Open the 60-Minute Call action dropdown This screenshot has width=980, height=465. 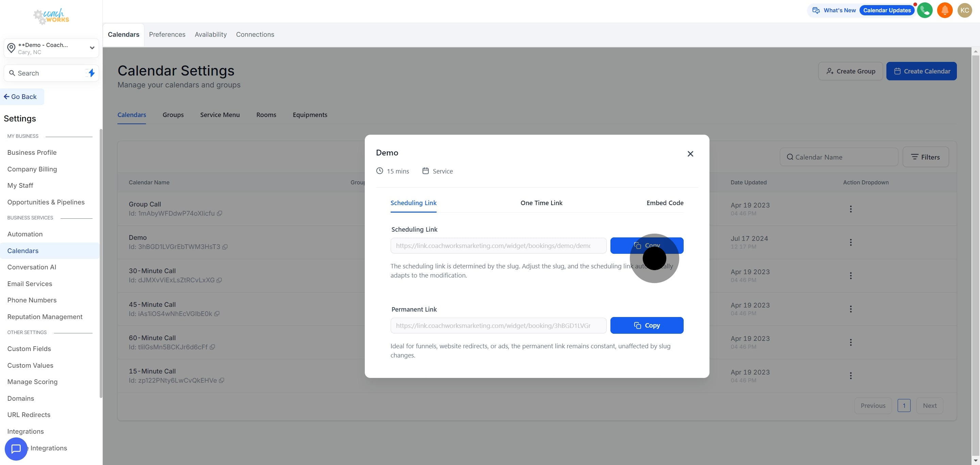pyautogui.click(x=851, y=342)
